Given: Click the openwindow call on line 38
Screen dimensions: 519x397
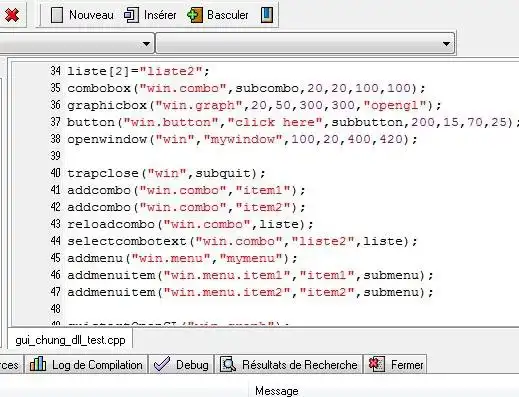Looking at the screenshot, I should coord(242,139).
